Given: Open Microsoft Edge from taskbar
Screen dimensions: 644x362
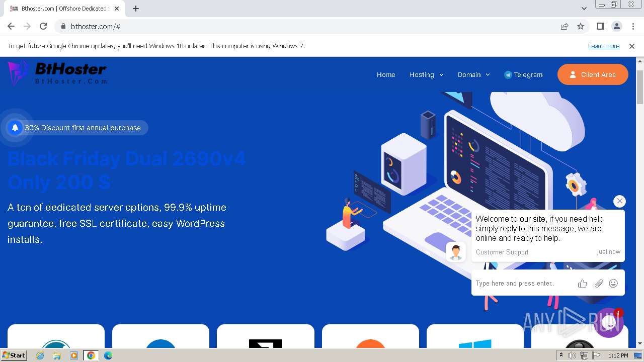Looking at the screenshot, I should (x=108, y=355).
